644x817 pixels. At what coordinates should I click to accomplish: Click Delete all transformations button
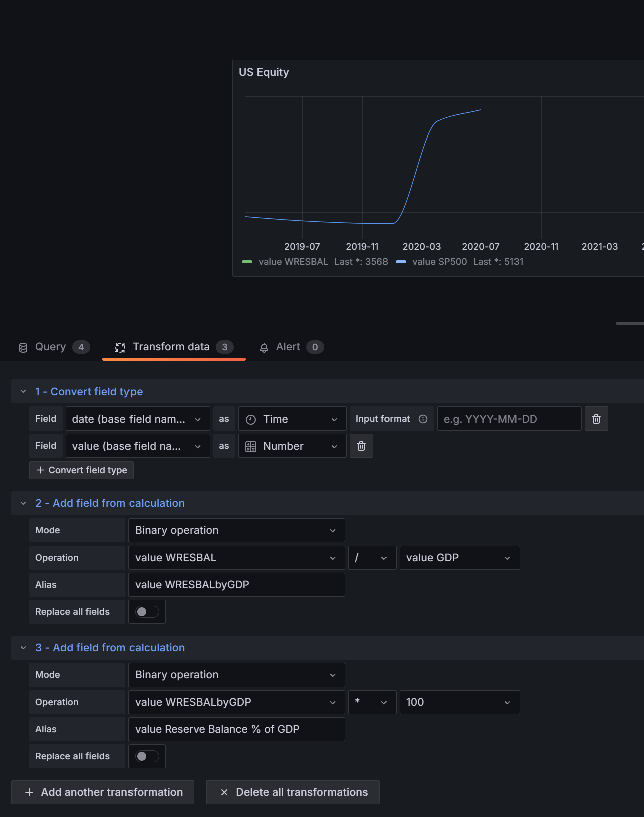(x=293, y=792)
